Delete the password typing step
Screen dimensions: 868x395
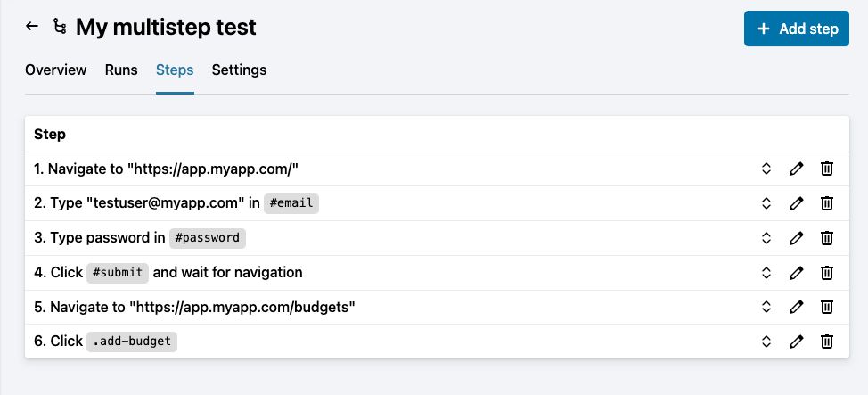(x=827, y=238)
